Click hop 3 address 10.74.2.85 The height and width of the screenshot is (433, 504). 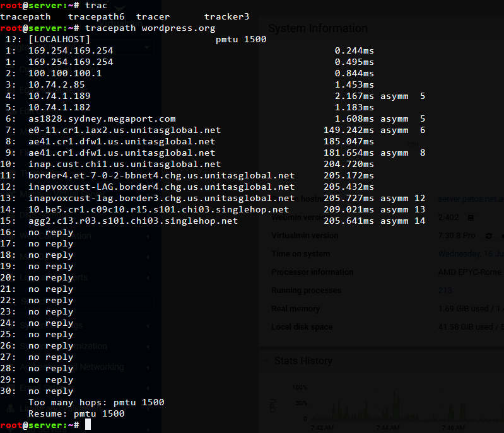[57, 84]
